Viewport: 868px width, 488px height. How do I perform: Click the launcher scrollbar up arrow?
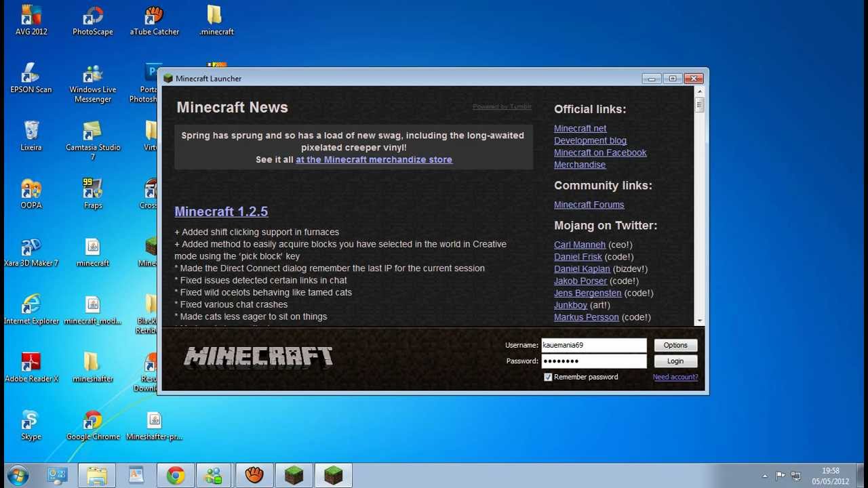pyautogui.click(x=699, y=91)
